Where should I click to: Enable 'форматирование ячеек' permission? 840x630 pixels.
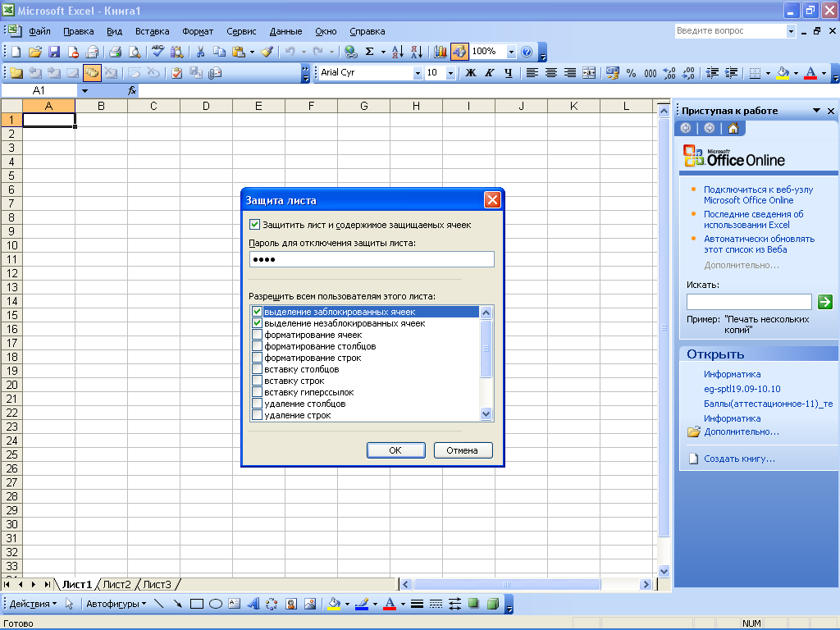pyautogui.click(x=257, y=335)
